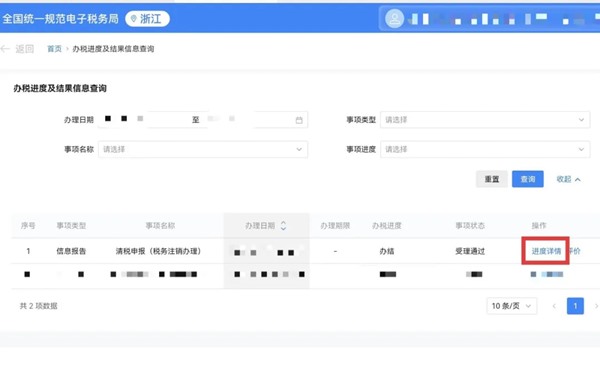This screenshot has height=374, width=600.
Task: Select page 1 in pagination
Action: pyautogui.click(x=575, y=306)
